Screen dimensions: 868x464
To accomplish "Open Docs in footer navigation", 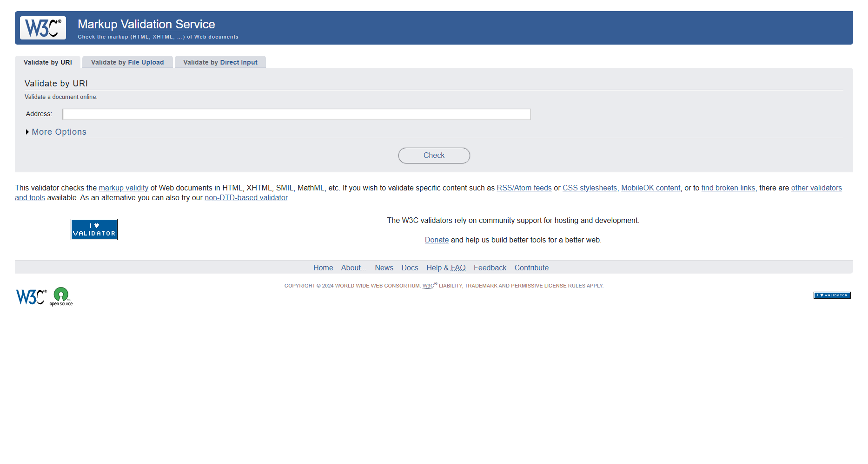I will pyautogui.click(x=410, y=268).
